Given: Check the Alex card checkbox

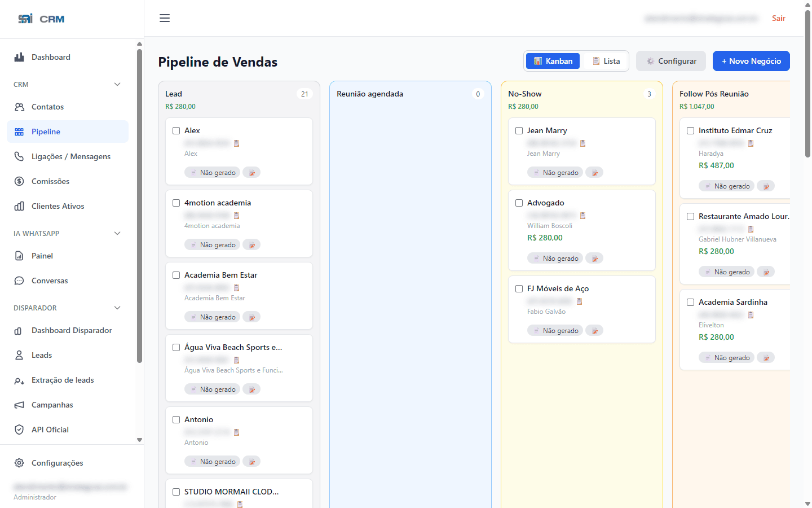Looking at the screenshot, I should [x=176, y=130].
